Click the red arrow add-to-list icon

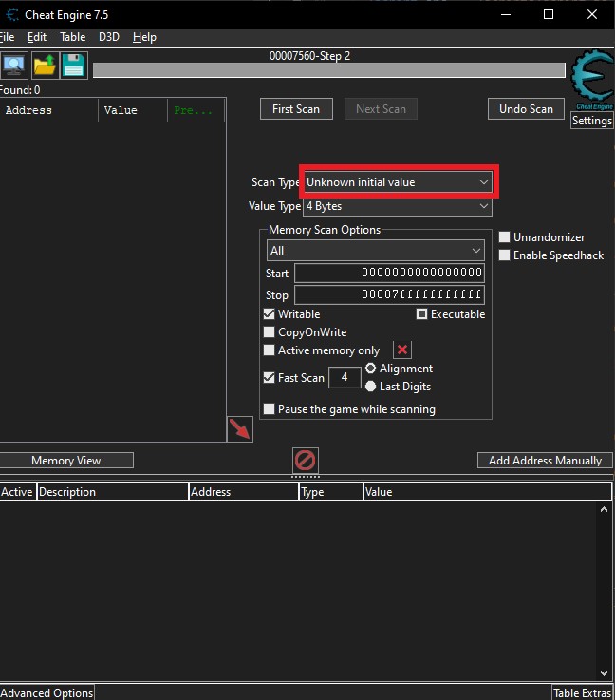click(240, 428)
